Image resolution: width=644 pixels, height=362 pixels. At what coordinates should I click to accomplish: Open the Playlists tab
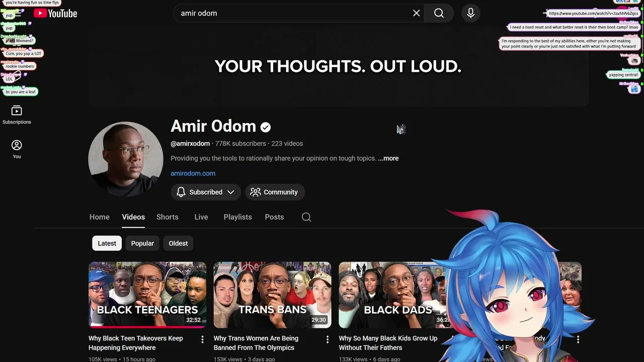point(237,217)
